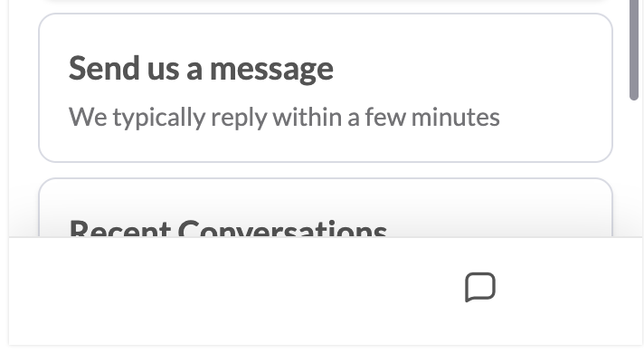This screenshot has height=353, width=644.
Task: Click the word 'minutes' in reply-time subtitle
Action: point(456,117)
